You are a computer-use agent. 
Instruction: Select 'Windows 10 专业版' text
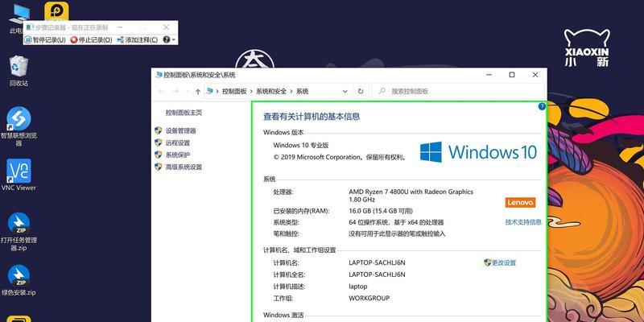tap(301, 146)
